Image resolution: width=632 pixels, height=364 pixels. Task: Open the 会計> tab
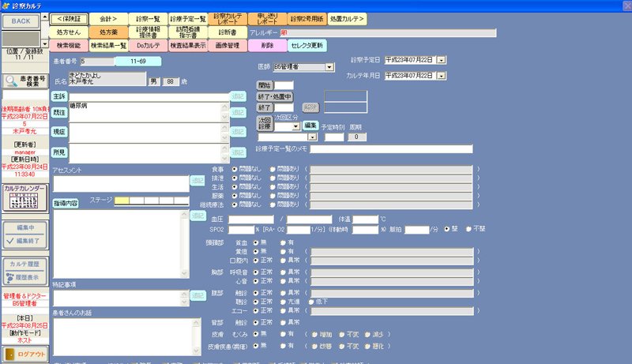point(108,19)
